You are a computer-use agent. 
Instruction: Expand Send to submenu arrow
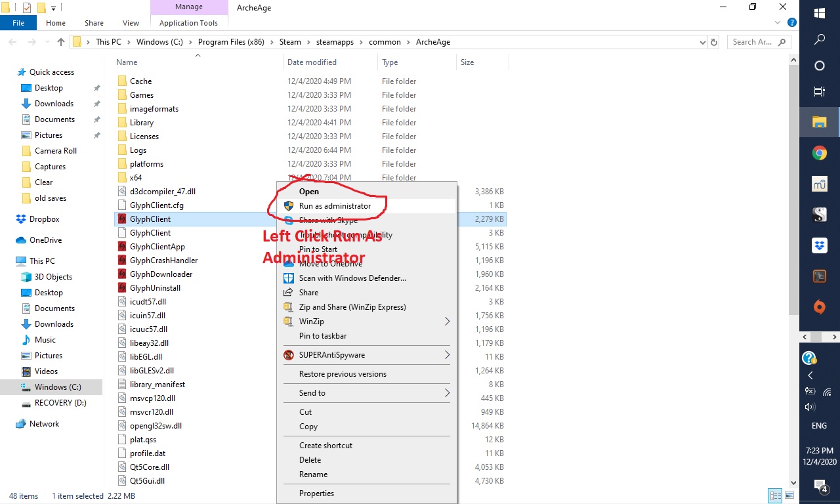coord(448,393)
